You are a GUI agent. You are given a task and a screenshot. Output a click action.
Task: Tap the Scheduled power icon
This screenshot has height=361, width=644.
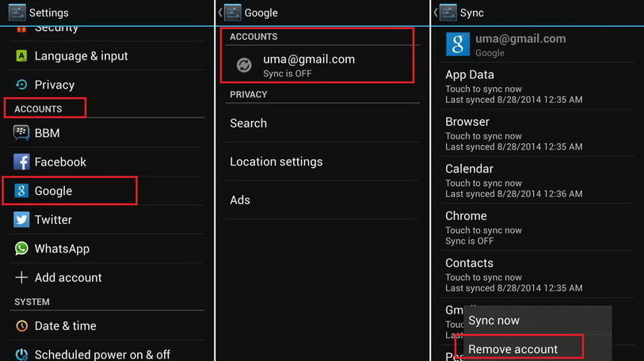(21, 355)
